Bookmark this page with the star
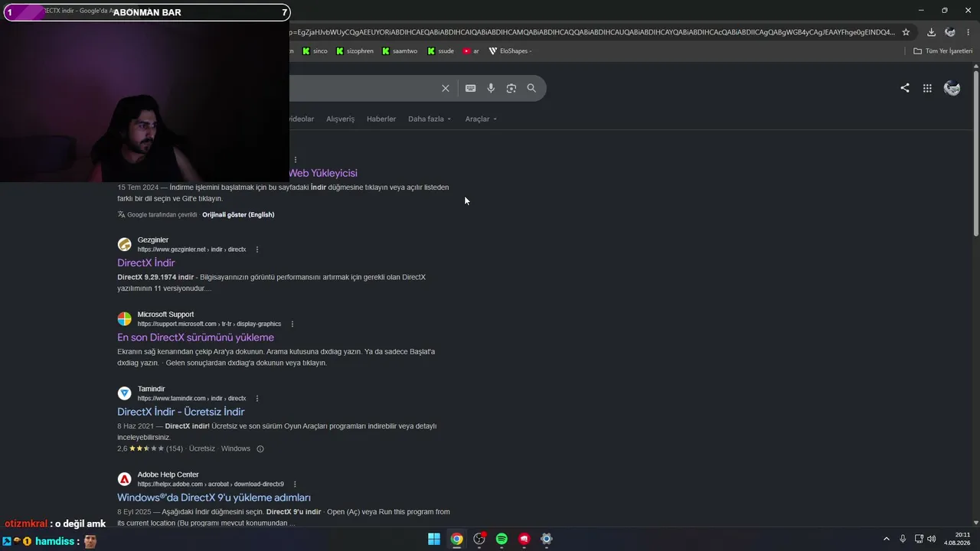 pos(906,32)
